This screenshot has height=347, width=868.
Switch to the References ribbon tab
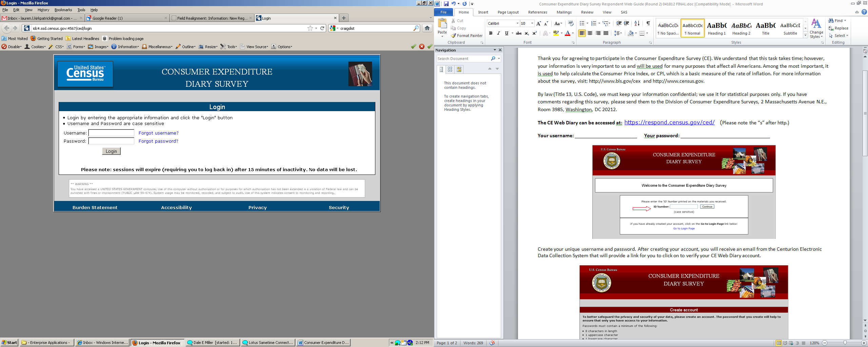pos(537,12)
